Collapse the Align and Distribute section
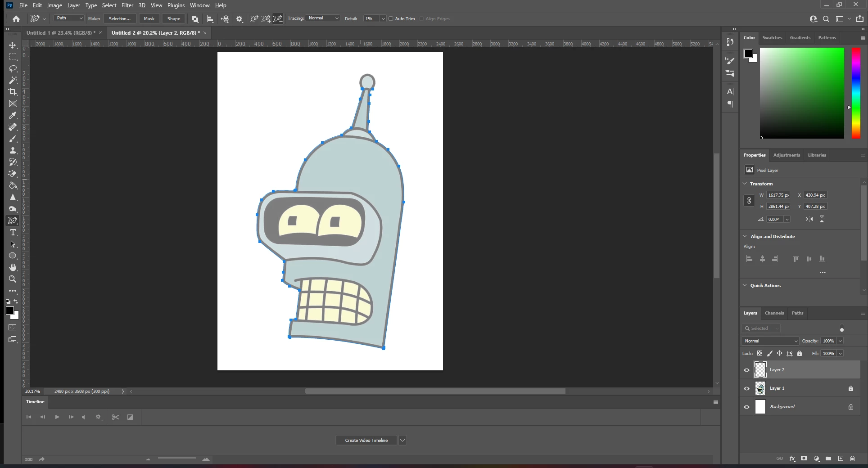 pyautogui.click(x=745, y=236)
